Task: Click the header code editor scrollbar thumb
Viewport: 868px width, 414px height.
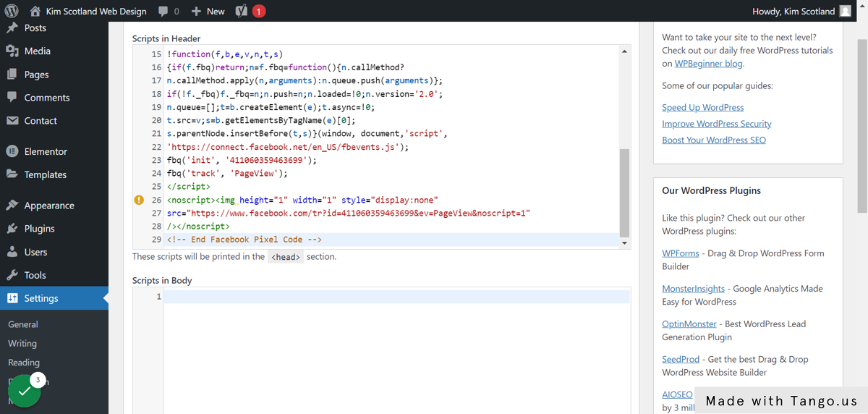Action: tap(625, 193)
